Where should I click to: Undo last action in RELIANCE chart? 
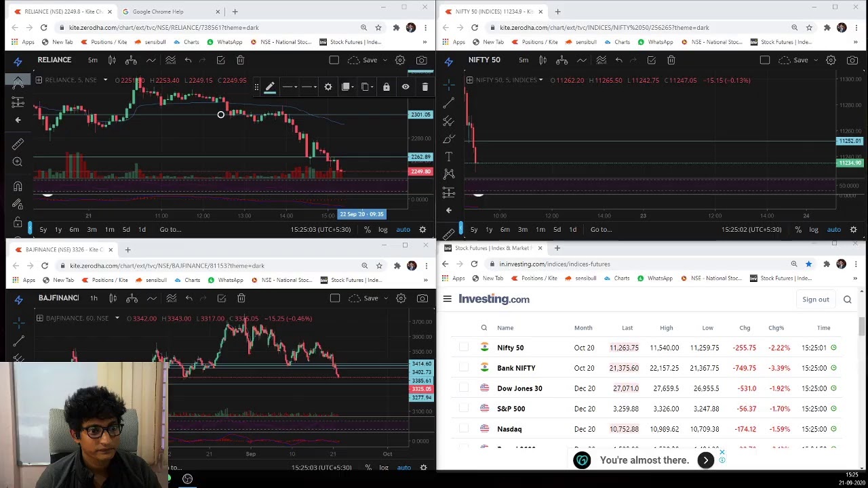coord(188,60)
